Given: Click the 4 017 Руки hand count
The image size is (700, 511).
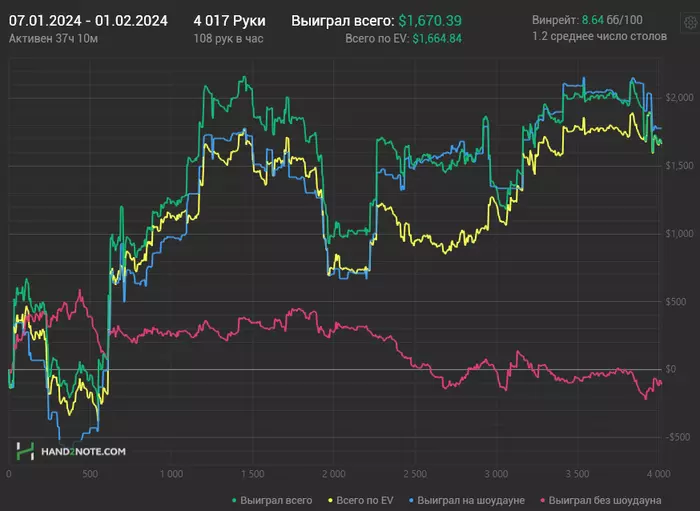Looking at the screenshot, I should (x=229, y=21).
